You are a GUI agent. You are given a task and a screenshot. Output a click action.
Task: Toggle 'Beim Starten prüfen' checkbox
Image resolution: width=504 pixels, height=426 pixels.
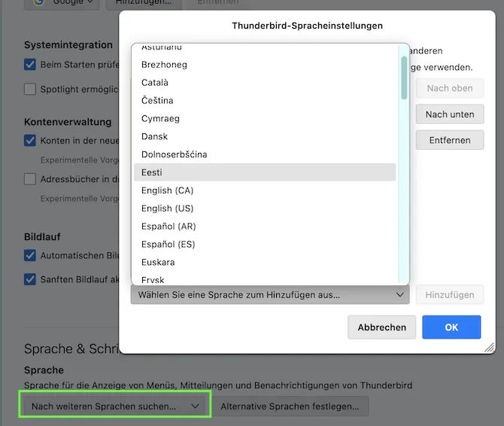point(30,65)
